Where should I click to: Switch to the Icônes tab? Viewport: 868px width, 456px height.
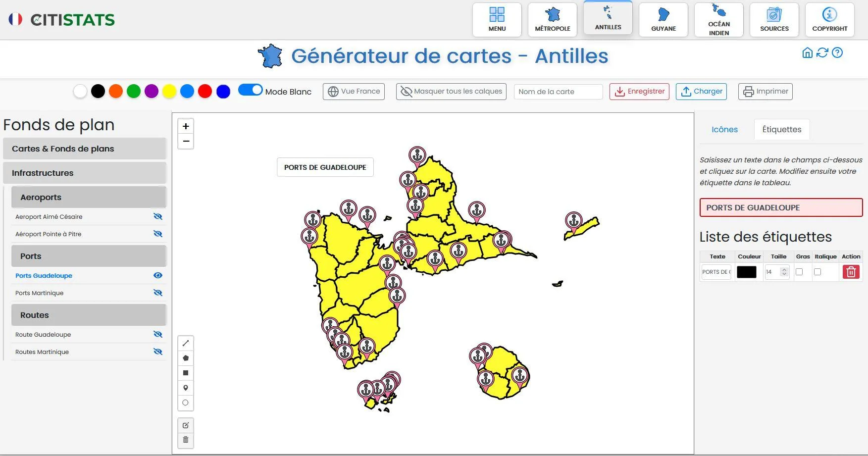point(724,129)
